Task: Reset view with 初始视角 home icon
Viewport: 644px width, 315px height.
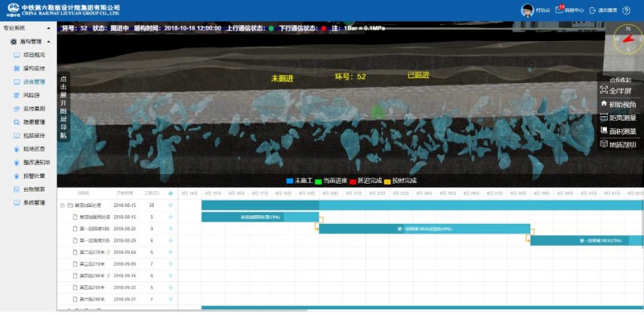Action: coord(603,103)
